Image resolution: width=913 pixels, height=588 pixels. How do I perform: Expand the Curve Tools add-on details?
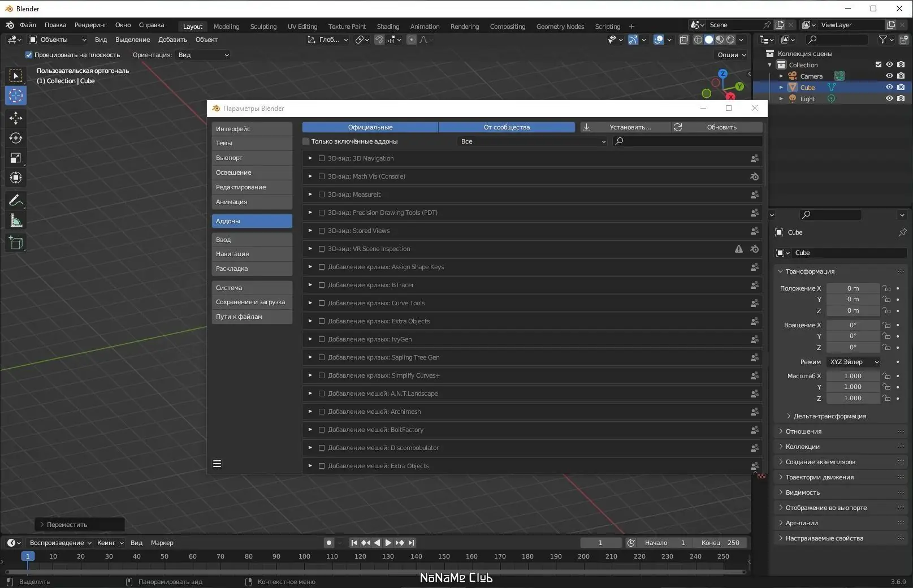310,303
